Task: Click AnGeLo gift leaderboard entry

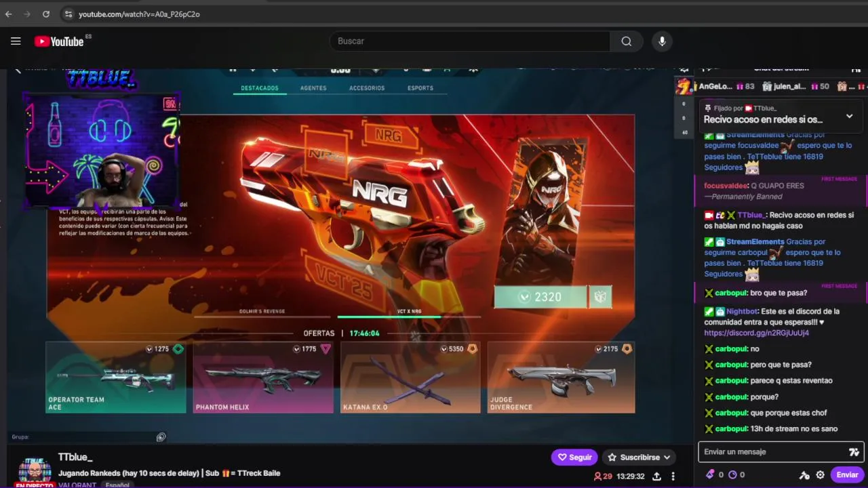Action: pos(726,87)
